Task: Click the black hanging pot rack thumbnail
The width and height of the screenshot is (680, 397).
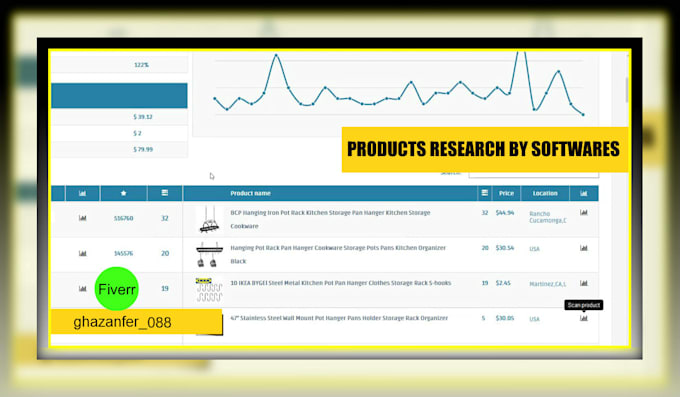Action: coord(209,254)
